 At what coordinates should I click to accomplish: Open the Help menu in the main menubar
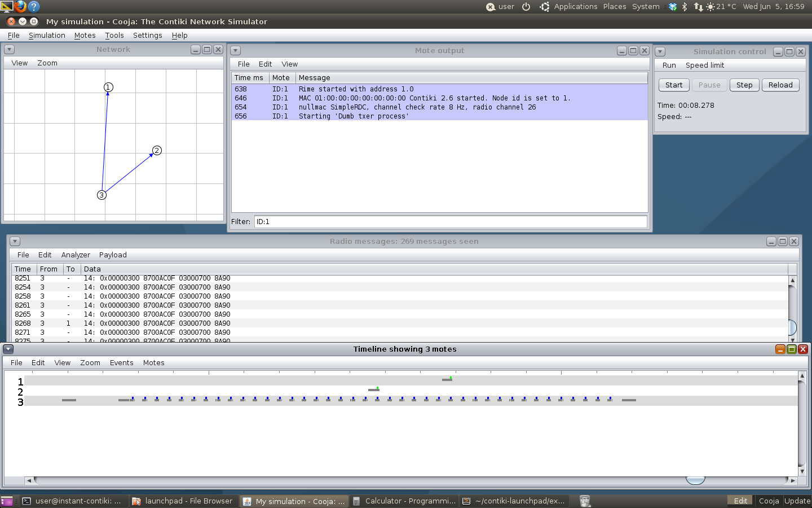tap(180, 35)
